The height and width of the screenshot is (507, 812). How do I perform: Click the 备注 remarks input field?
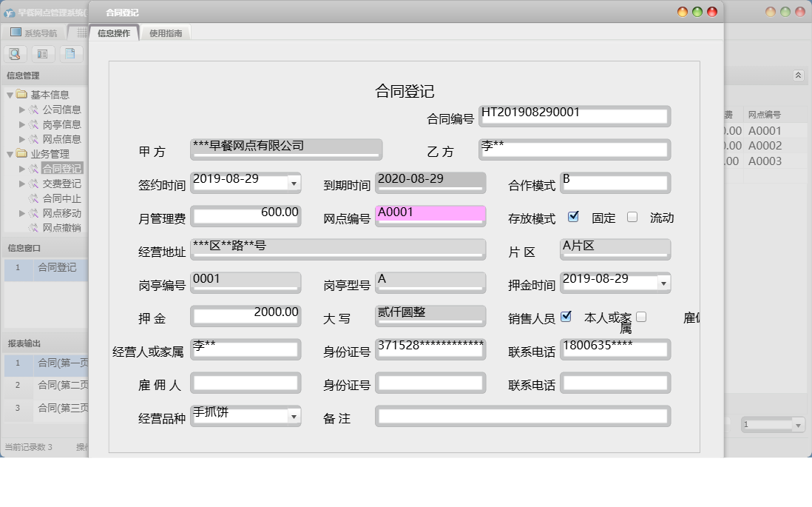tap(522, 417)
